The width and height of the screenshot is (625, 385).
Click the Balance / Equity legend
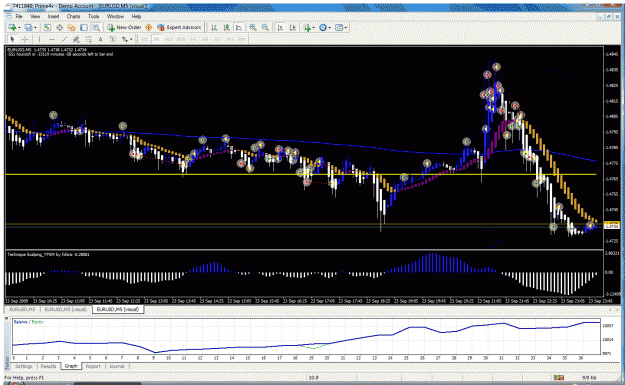[29, 322]
